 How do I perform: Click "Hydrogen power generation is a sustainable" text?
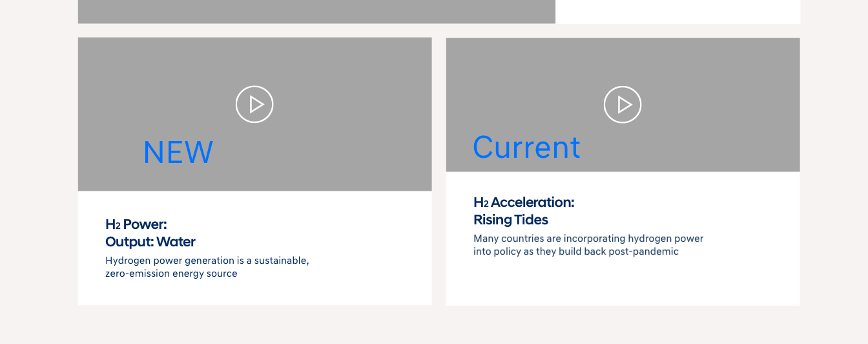[207, 261]
